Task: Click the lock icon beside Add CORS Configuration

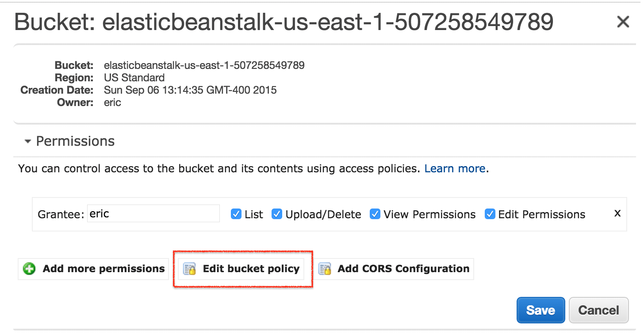Action: [325, 269]
